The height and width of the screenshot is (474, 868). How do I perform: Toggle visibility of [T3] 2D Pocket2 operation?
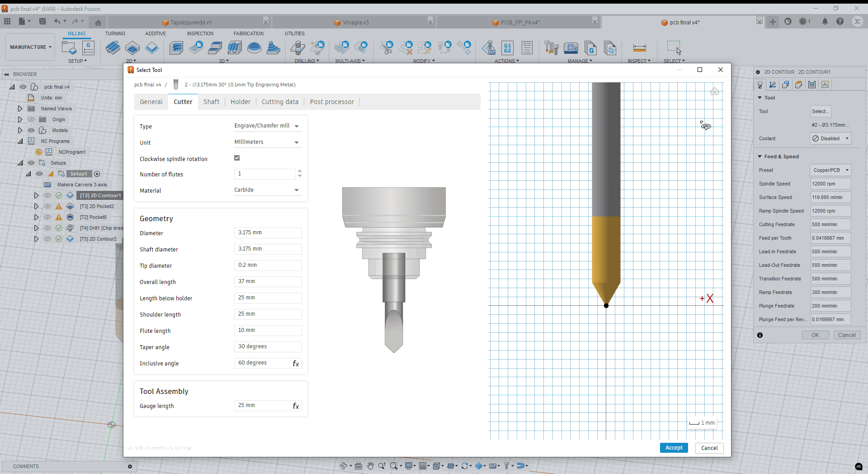click(47, 206)
